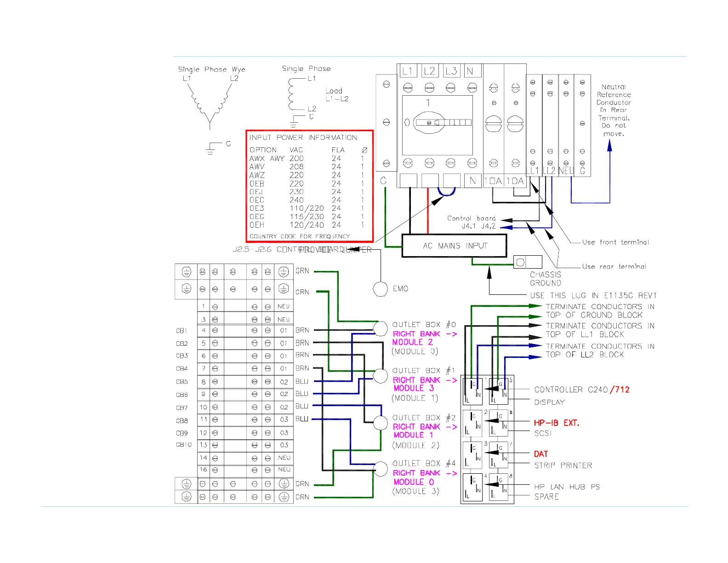
Task: Click the 'L3' label atop the breaker
Action: [x=451, y=71]
